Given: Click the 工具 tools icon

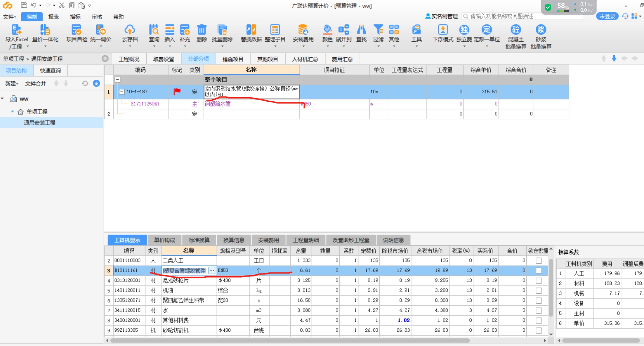Looking at the screenshot, I should point(416,30).
